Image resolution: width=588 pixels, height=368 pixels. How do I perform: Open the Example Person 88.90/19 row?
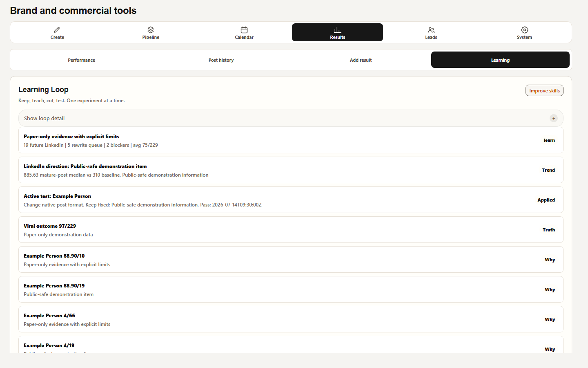291,289
